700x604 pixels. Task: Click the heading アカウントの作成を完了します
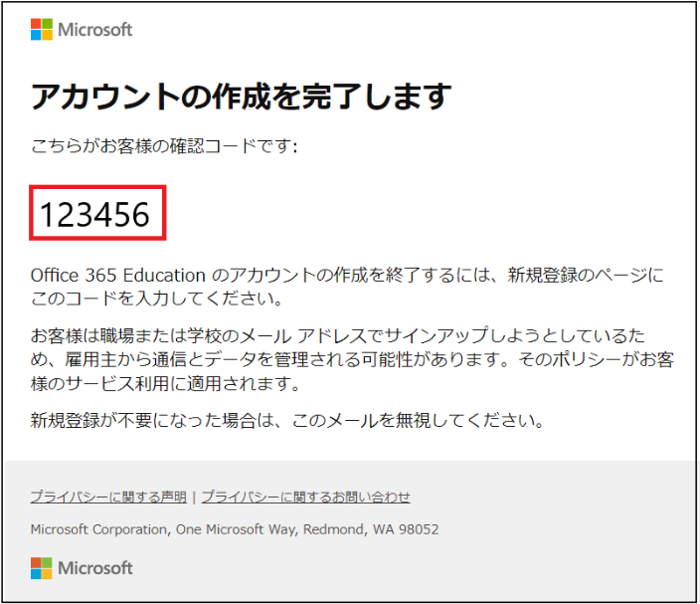point(242,97)
